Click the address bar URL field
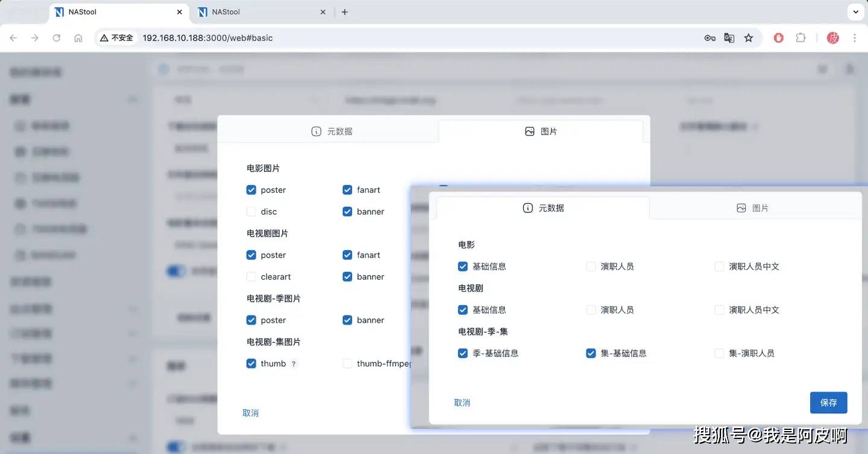Viewport: 868px width, 454px height. click(362, 38)
